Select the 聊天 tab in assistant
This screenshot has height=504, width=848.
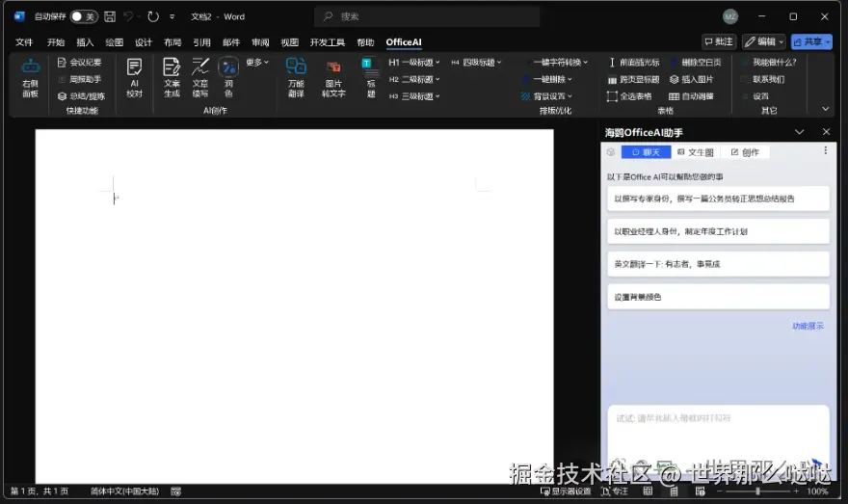coord(647,152)
